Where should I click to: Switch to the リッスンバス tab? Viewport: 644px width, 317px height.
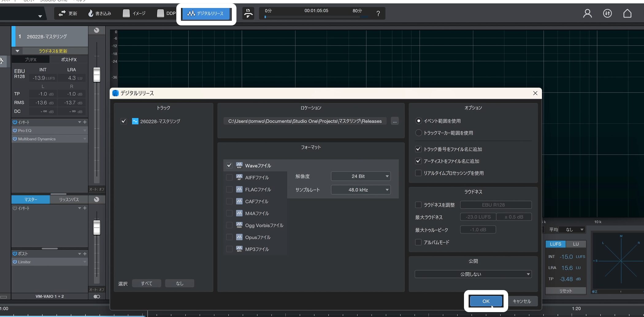pos(69,199)
